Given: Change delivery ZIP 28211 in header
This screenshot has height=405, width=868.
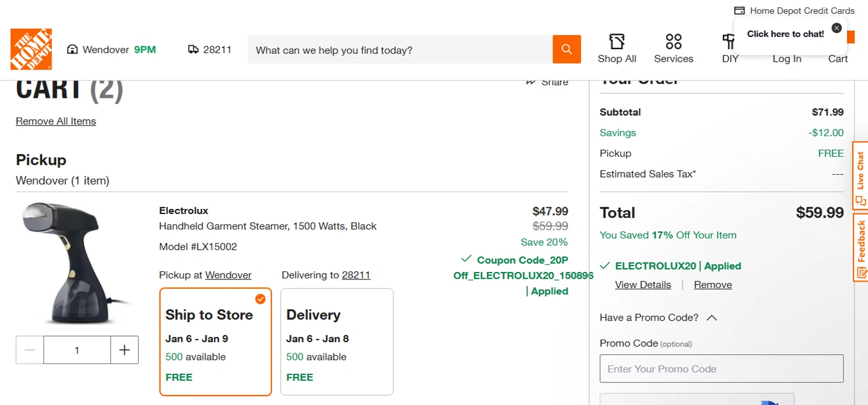Looking at the screenshot, I should [218, 50].
